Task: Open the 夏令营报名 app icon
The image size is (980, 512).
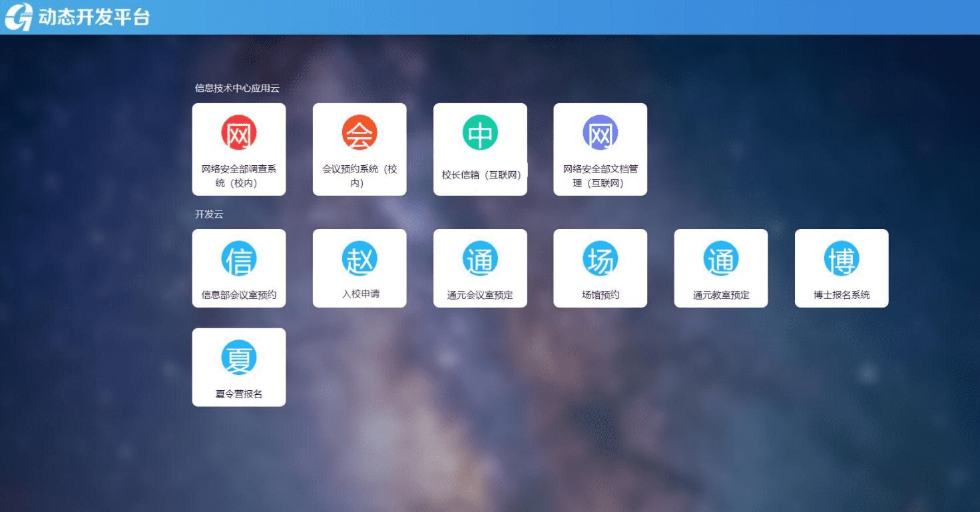Action: [x=239, y=357]
